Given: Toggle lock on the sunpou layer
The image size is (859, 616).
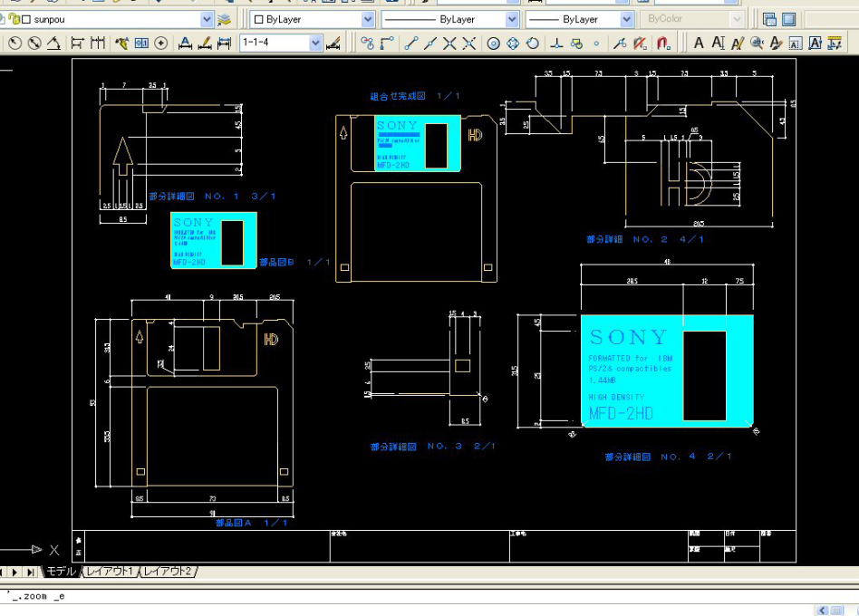Looking at the screenshot, I should pyautogui.click(x=14, y=19).
